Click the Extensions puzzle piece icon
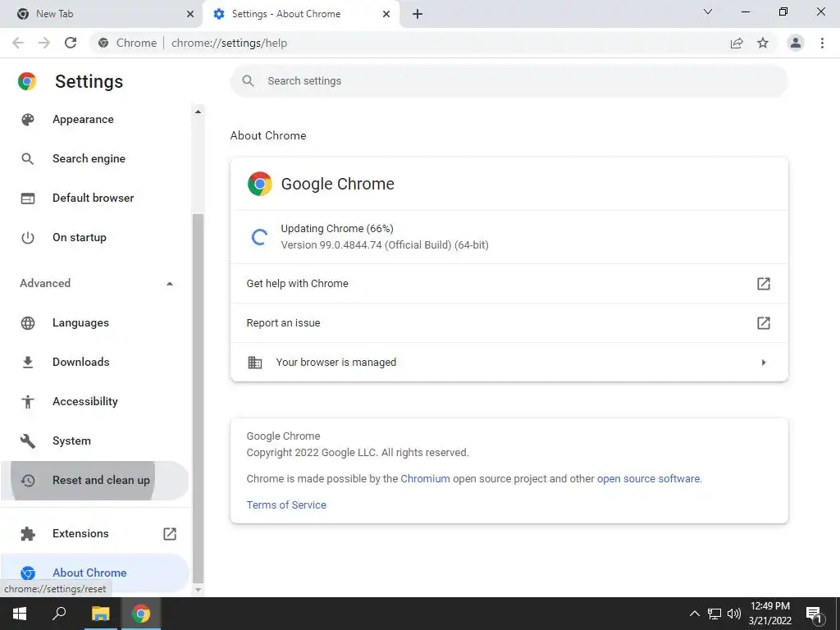The height and width of the screenshot is (630, 840). pyautogui.click(x=27, y=533)
